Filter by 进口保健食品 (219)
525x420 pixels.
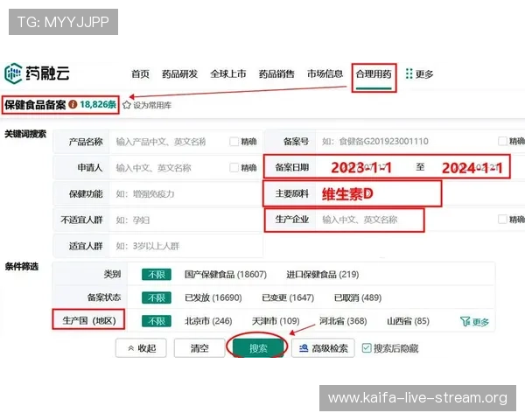click(x=322, y=275)
